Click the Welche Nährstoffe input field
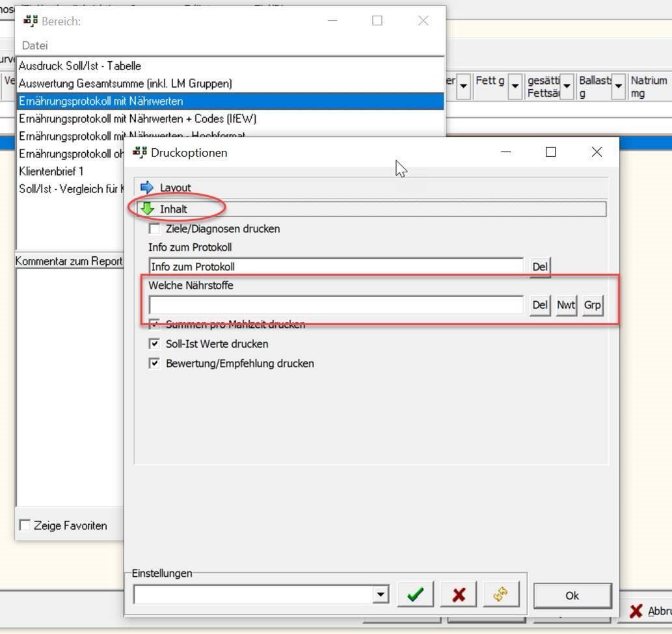Viewport: 672px width, 634px height. pos(336,305)
